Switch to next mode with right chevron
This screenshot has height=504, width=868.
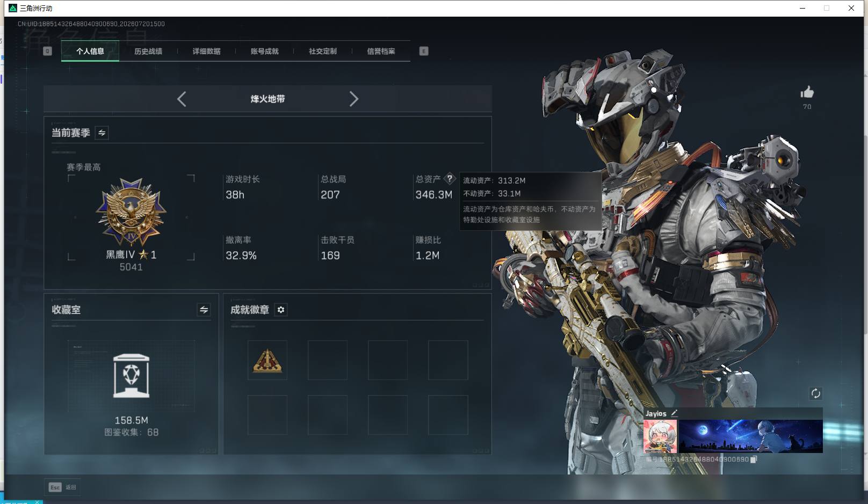(x=353, y=99)
